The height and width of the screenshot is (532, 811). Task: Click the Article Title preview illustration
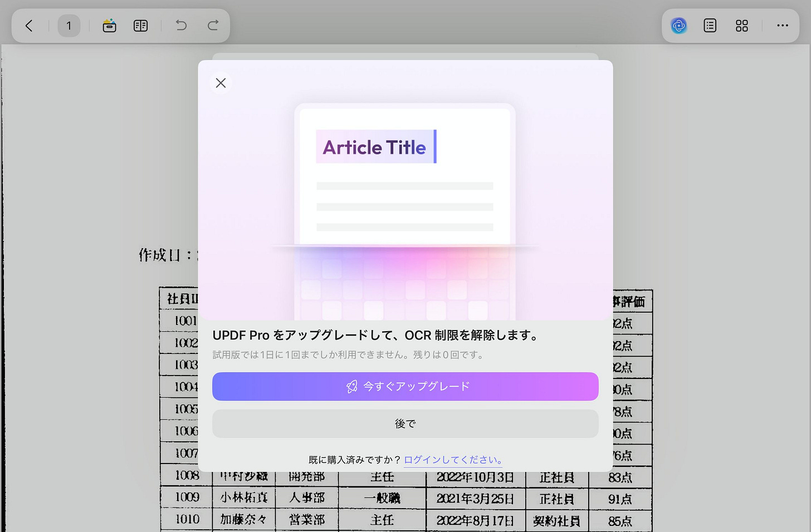[375, 147]
